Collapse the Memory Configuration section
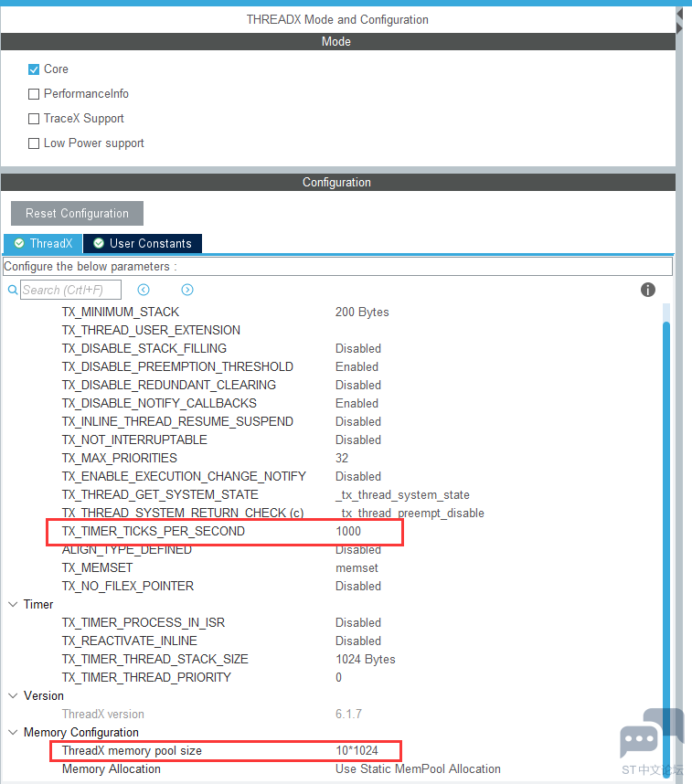 tap(13, 732)
